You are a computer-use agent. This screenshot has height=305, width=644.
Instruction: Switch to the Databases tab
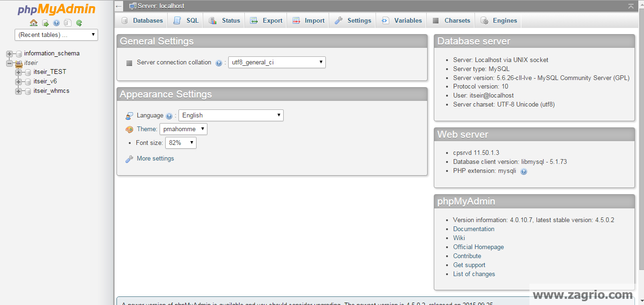[141, 20]
